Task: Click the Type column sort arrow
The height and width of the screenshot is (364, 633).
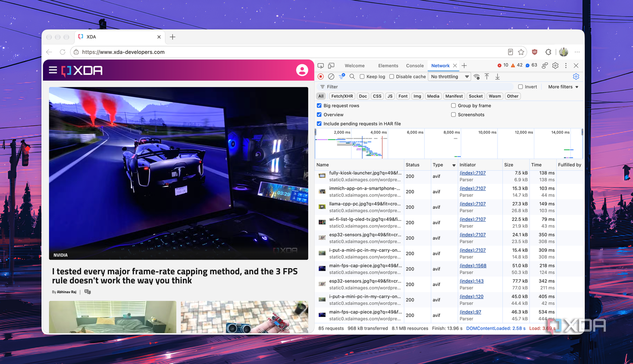Action: 454,165
